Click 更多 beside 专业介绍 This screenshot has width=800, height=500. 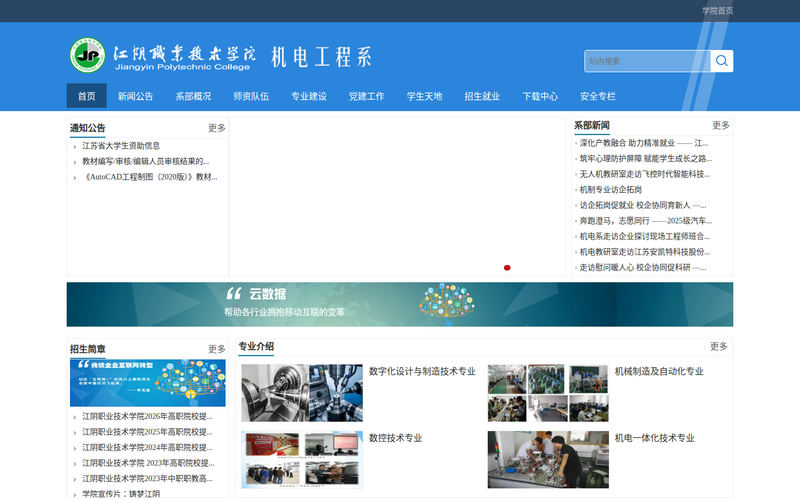(x=718, y=346)
